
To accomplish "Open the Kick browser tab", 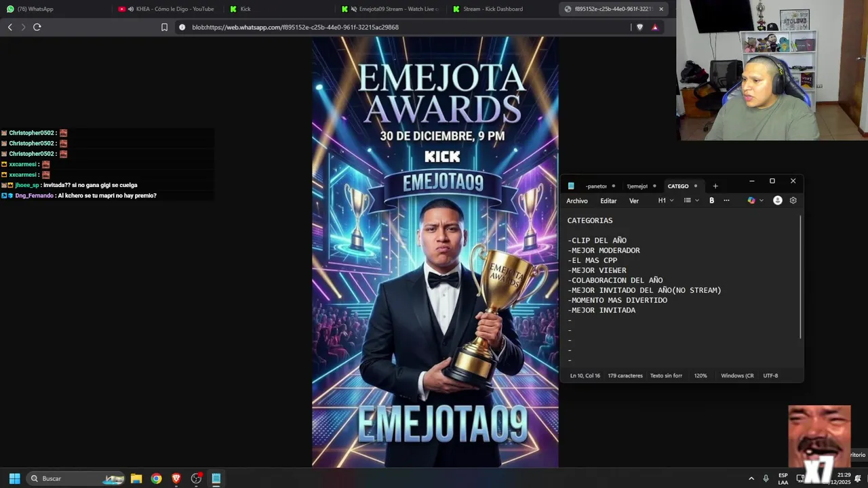I will [278, 9].
